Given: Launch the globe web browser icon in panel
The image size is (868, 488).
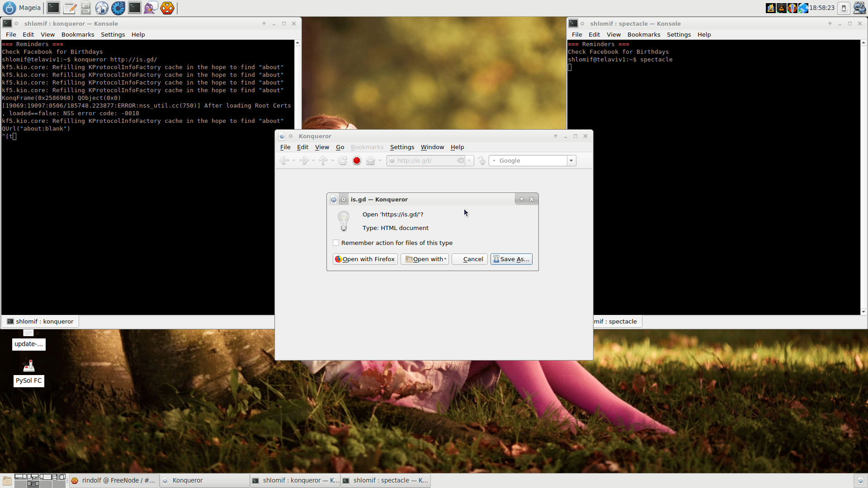Looking at the screenshot, I should (102, 8).
